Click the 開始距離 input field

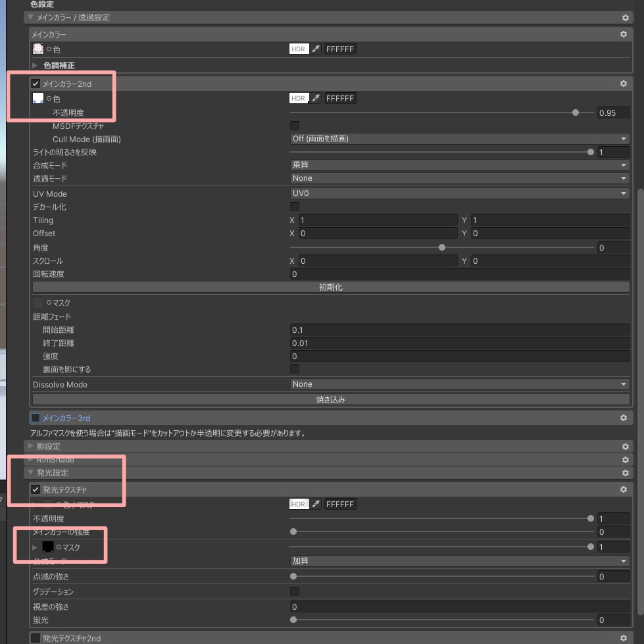click(x=460, y=330)
